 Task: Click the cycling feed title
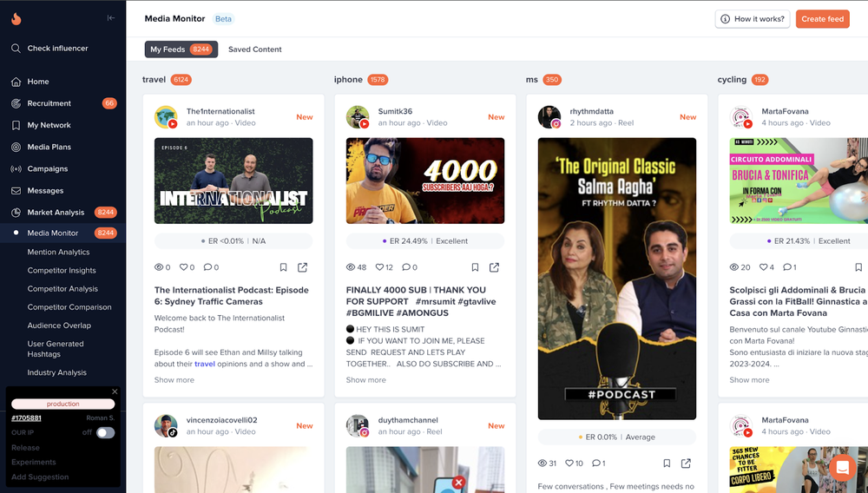click(732, 80)
